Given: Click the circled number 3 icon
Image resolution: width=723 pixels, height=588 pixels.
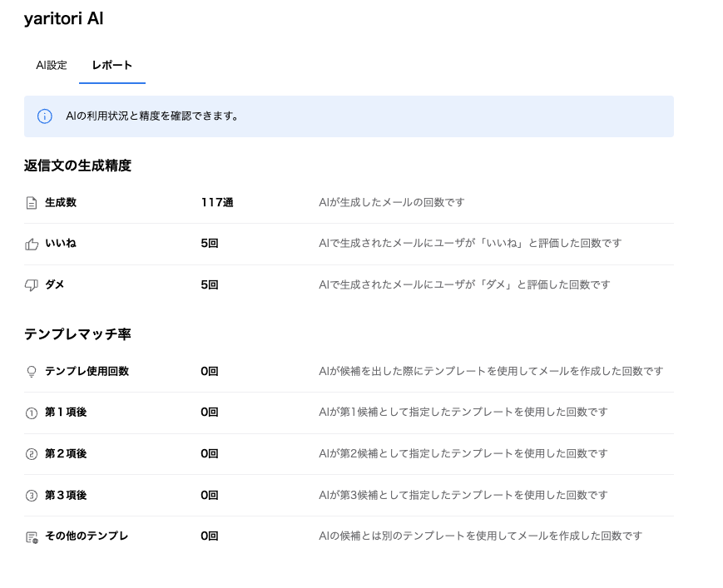Looking at the screenshot, I should tap(32, 496).
